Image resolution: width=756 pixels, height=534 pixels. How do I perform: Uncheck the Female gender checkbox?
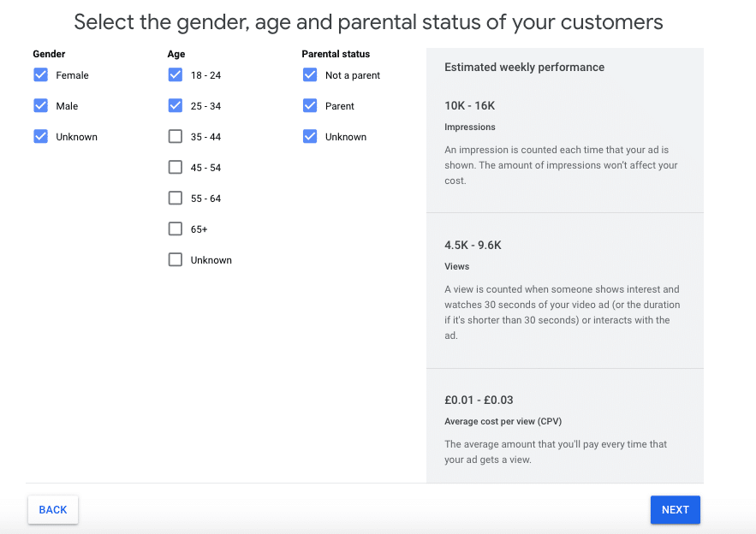tap(41, 74)
